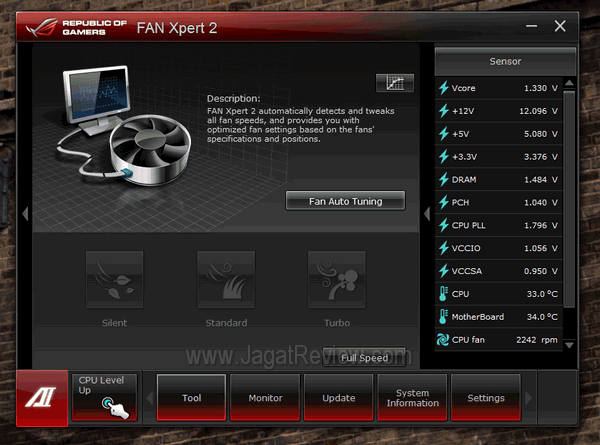The height and width of the screenshot is (445, 600).
Task: Click the Sensor panel header
Action: click(x=505, y=61)
